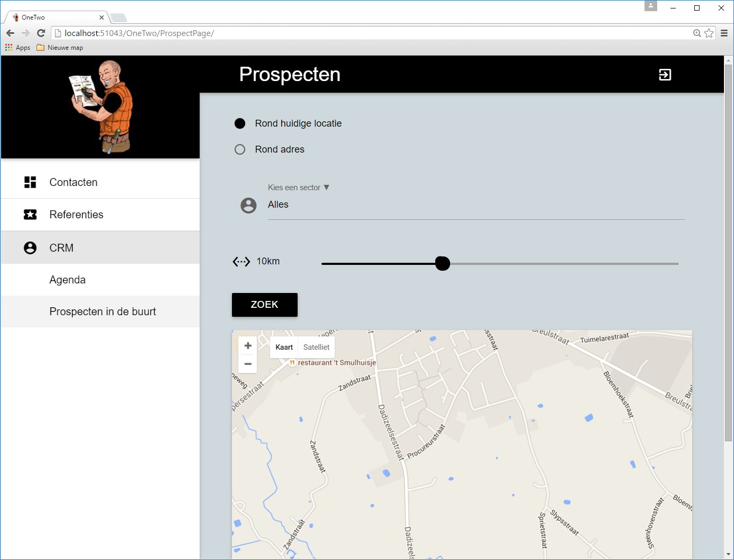Select the Rond adres radio button

(x=240, y=149)
